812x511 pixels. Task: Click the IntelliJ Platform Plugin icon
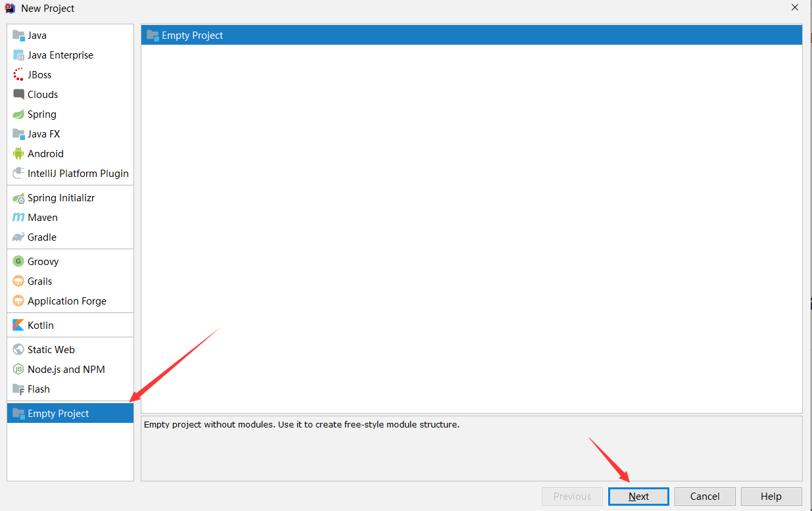tap(18, 174)
